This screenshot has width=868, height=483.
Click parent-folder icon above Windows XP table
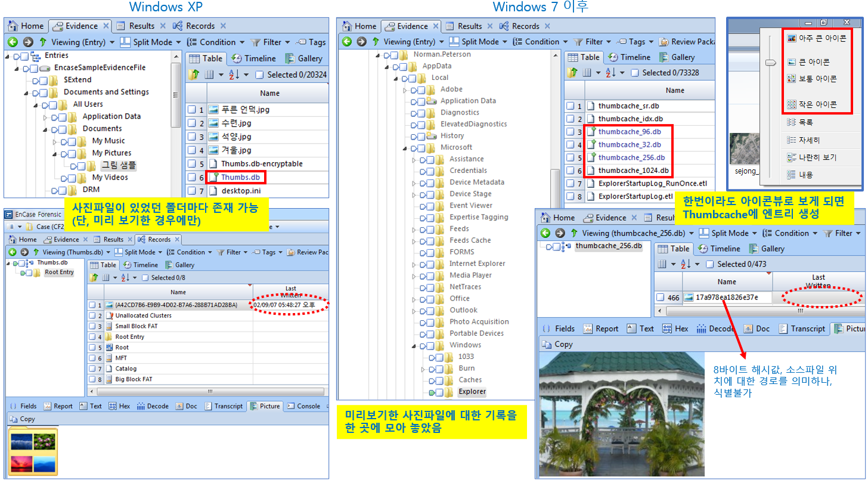tap(194, 75)
